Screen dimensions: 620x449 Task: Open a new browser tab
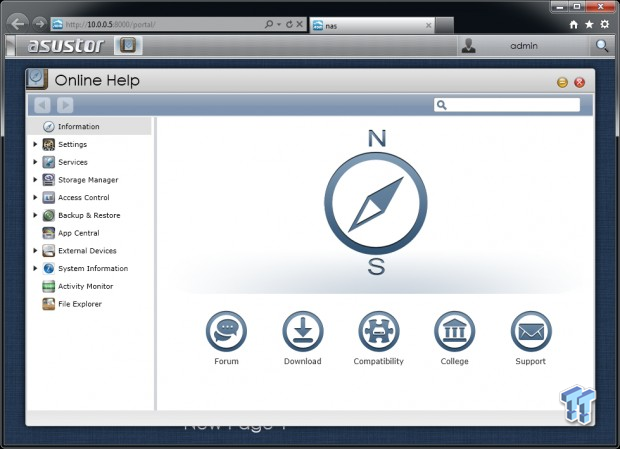pos(444,26)
